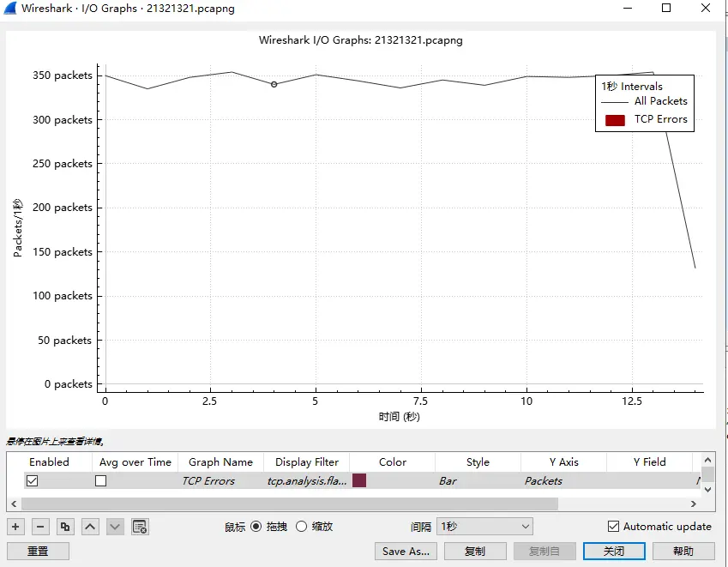Select the 拖拽 mouse mode radio button
This screenshot has height=567, width=728.
[256, 526]
